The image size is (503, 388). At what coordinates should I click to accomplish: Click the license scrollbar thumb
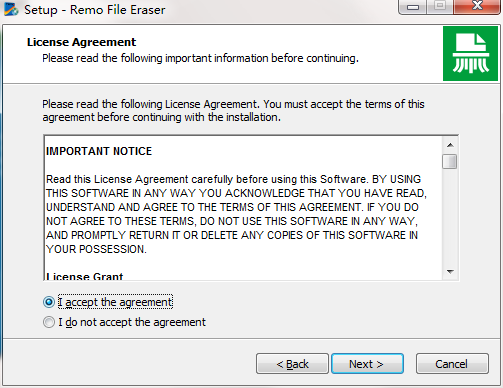click(450, 161)
